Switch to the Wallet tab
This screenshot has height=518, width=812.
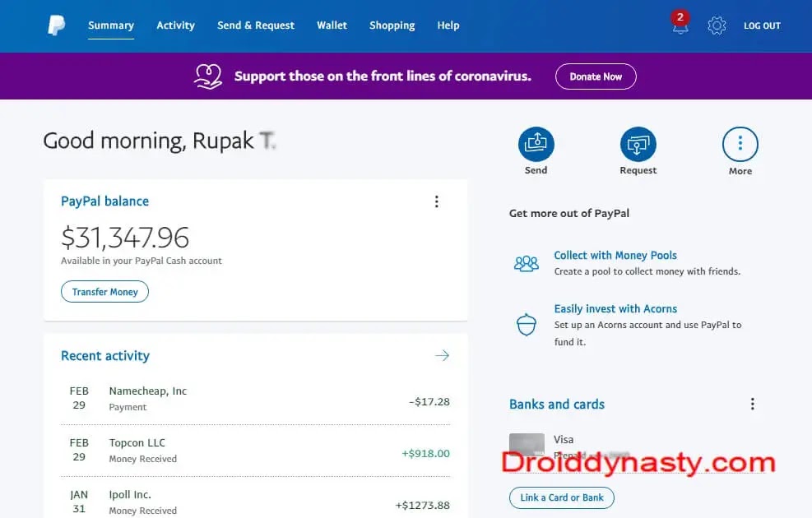pos(332,25)
